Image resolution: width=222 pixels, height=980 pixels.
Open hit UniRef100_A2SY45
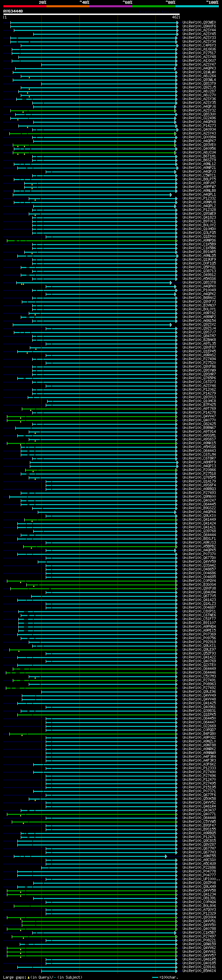pos(199,34)
